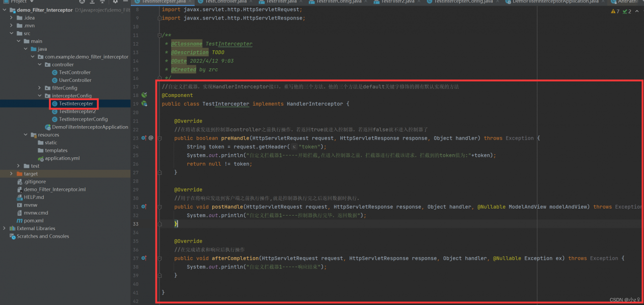Collapse the intercepterConfig package
644x305 pixels.
click(x=40, y=96)
